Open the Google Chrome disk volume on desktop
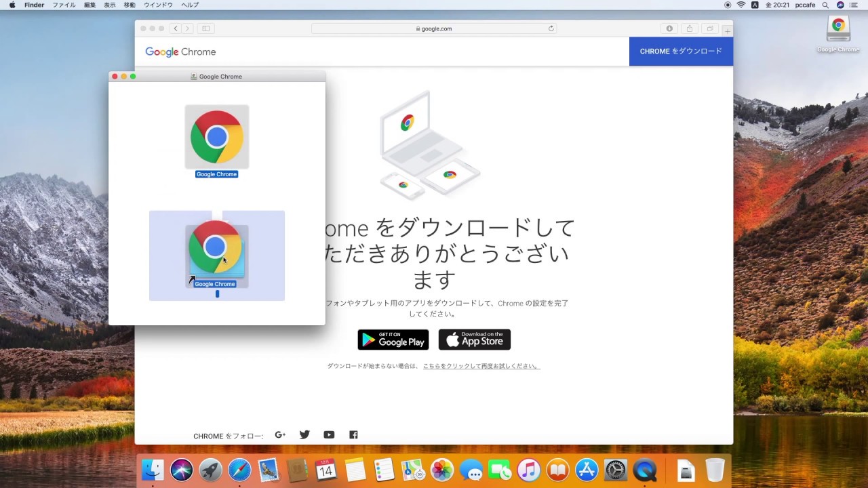The height and width of the screenshot is (488, 868). (838, 29)
